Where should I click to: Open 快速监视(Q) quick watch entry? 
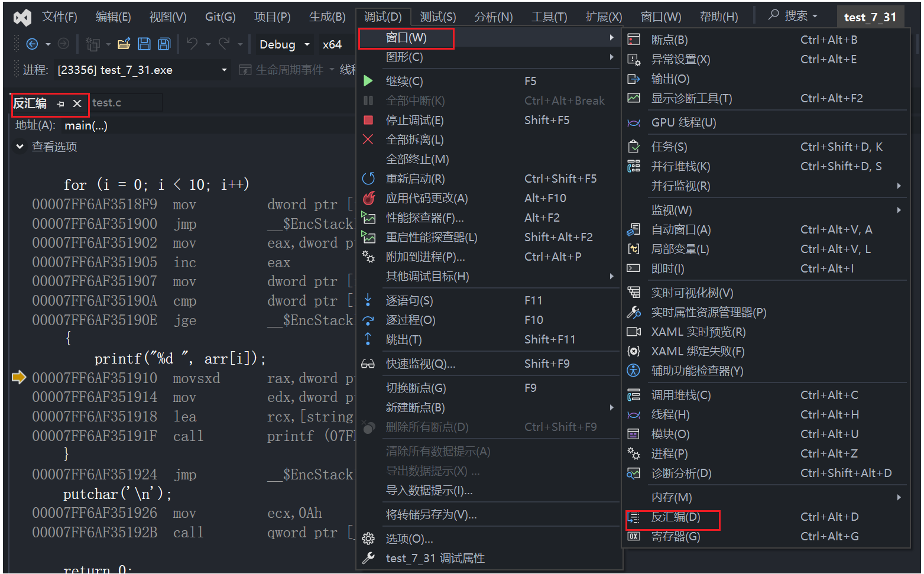click(x=489, y=364)
